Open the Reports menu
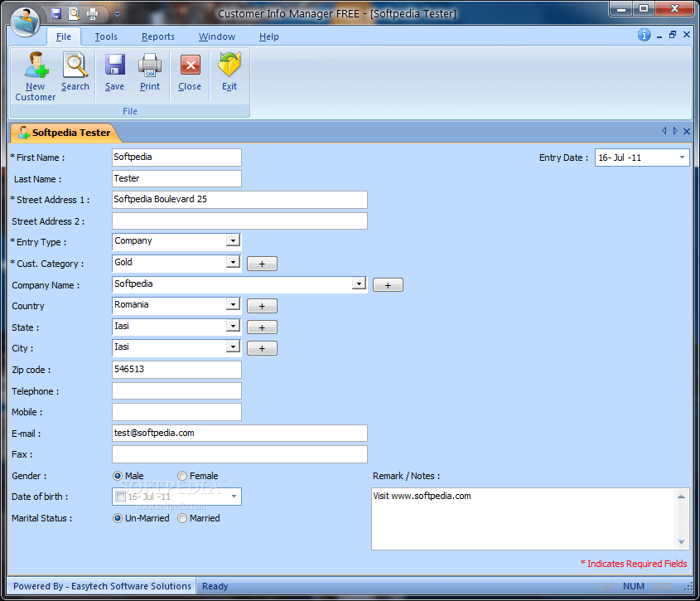700x601 pixels. coord(158,36)
